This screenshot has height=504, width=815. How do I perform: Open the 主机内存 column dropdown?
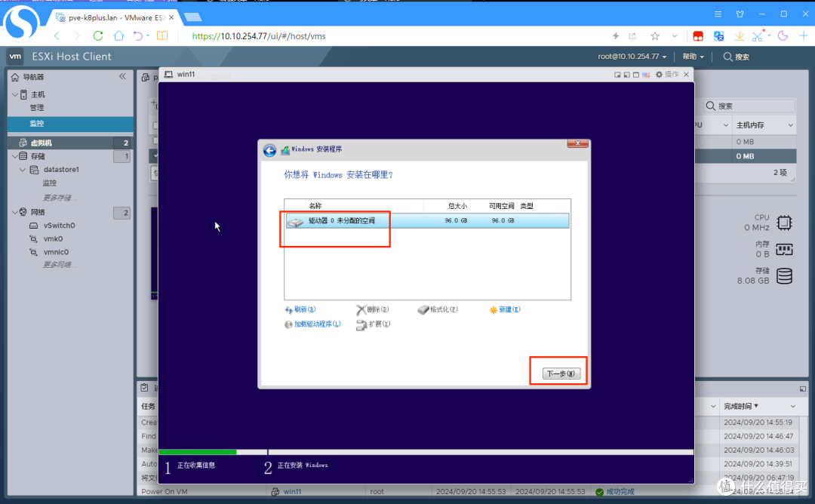791,125
